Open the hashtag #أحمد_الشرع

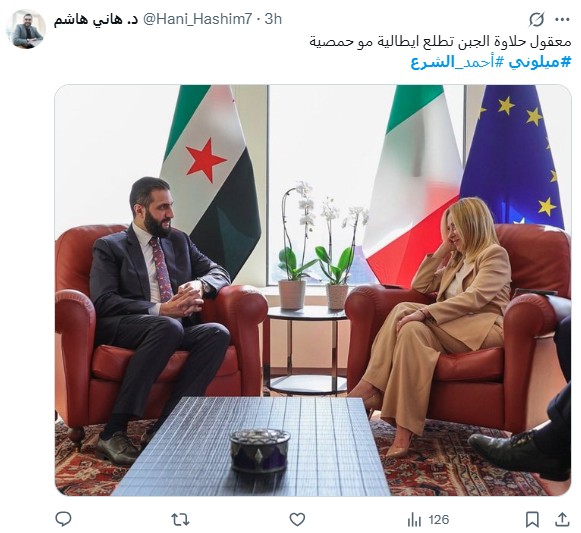click(x=458, y=62)
